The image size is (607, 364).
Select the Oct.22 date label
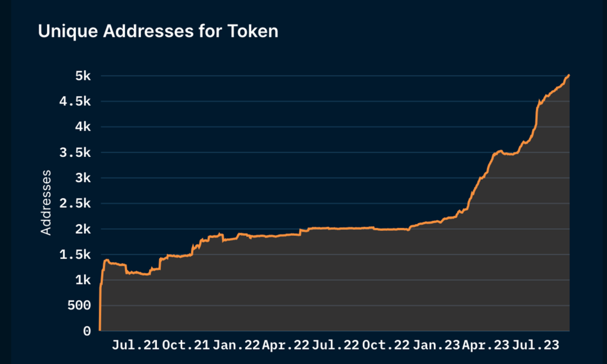coord(385,345)
